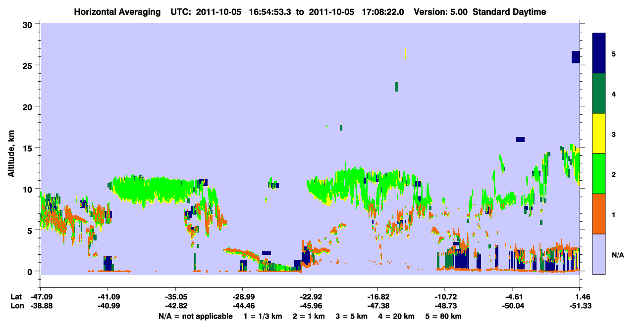
Task: Click the dark blue rectangle near 16 km altitude
Action: click(x=520, y=140)
